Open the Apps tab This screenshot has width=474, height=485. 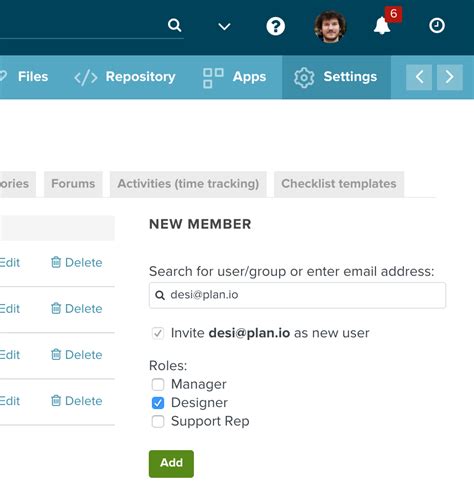pos(234,77)
